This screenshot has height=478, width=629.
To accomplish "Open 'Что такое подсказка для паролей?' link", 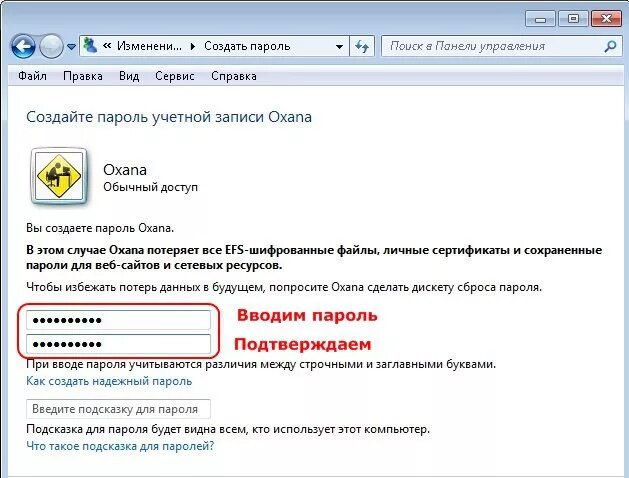I will pos(120,446).
